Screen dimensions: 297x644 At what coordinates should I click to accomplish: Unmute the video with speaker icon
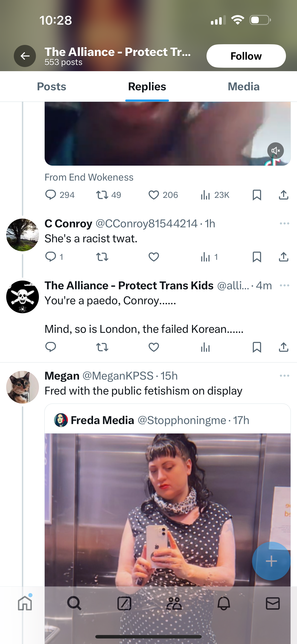276,150
